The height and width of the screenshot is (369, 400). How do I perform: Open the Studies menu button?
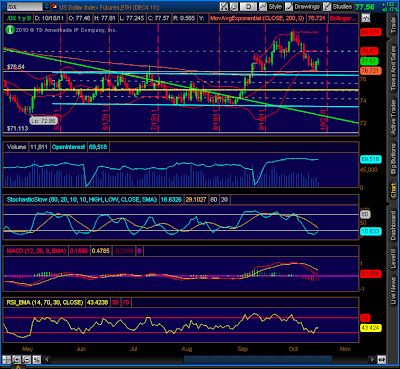tap(338, 7)
